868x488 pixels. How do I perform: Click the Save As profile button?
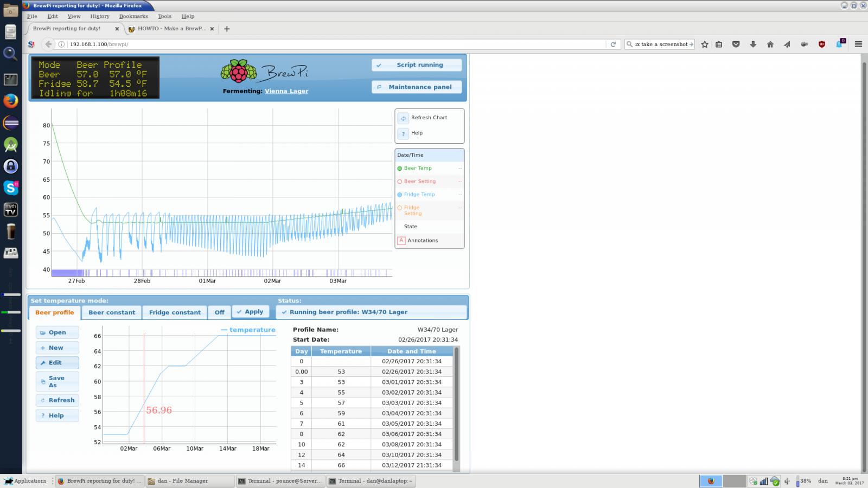click(58, 382)
